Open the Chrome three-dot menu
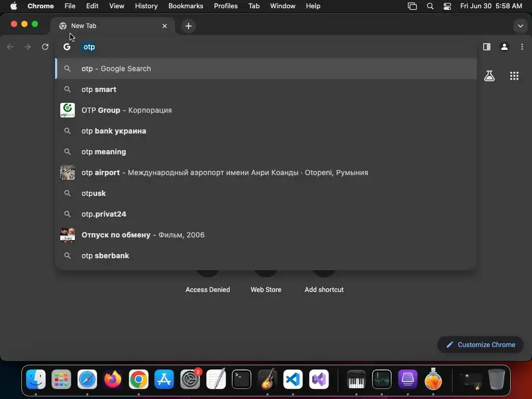The image size is (532, 399). click(x=522, y=47)
